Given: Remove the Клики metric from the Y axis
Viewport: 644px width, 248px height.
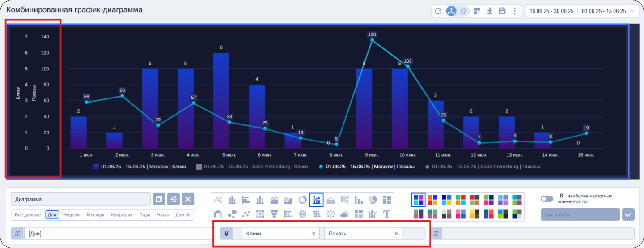Looking at the screenshot, I should [x=314, y=234].
